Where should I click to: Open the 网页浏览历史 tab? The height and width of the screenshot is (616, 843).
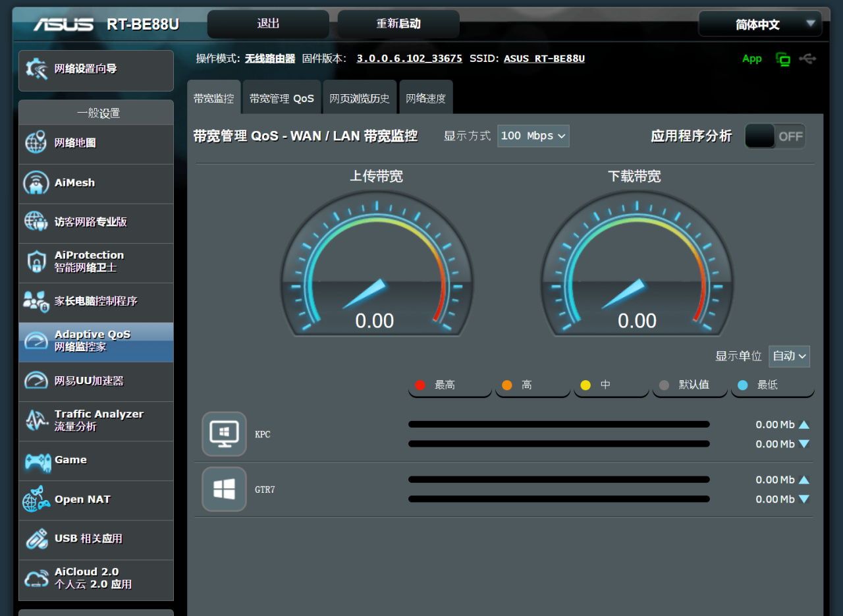click(x=360, y=98)
